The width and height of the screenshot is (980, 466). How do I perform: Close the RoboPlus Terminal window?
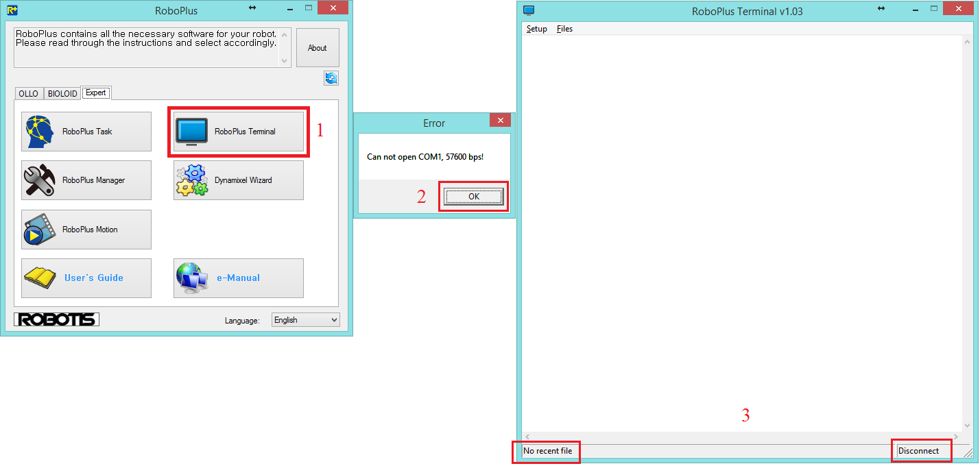pos(958,8)
